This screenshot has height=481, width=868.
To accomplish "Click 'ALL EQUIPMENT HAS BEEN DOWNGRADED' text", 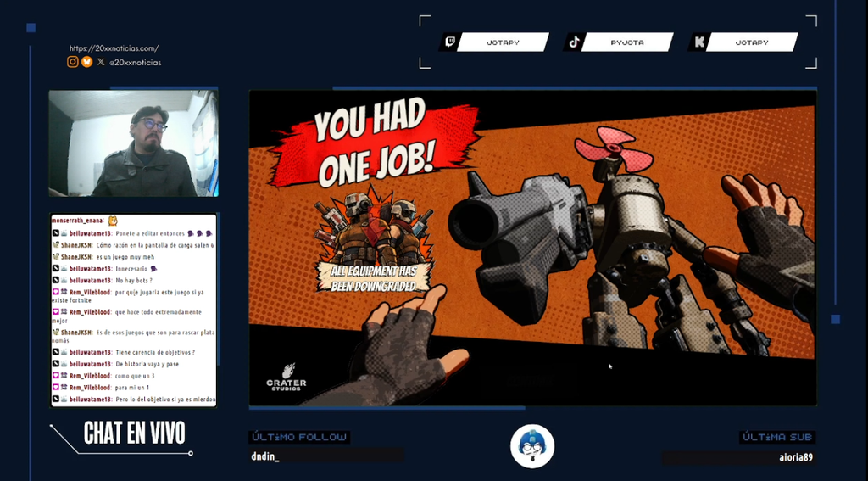I will click(x=373, y=279).
